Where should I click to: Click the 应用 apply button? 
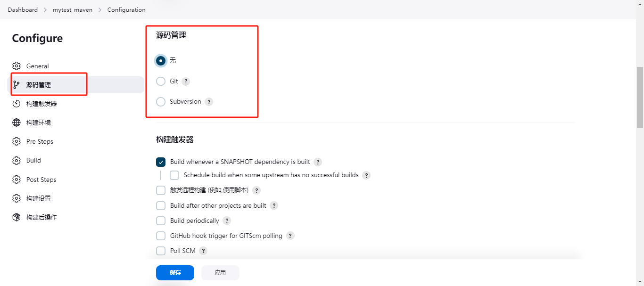coord(220,273)
